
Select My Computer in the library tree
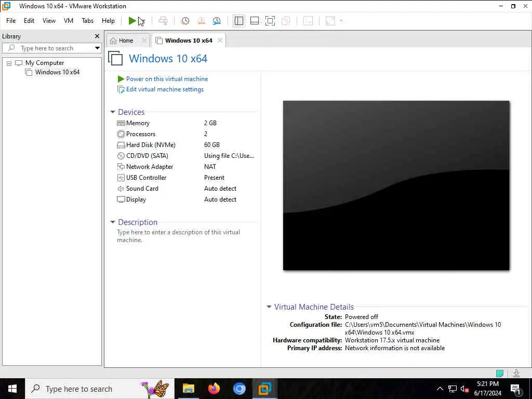45,63
